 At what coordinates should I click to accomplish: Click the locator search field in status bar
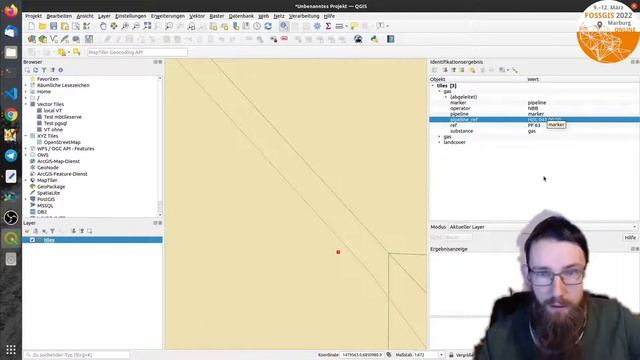tap(77, 355)
